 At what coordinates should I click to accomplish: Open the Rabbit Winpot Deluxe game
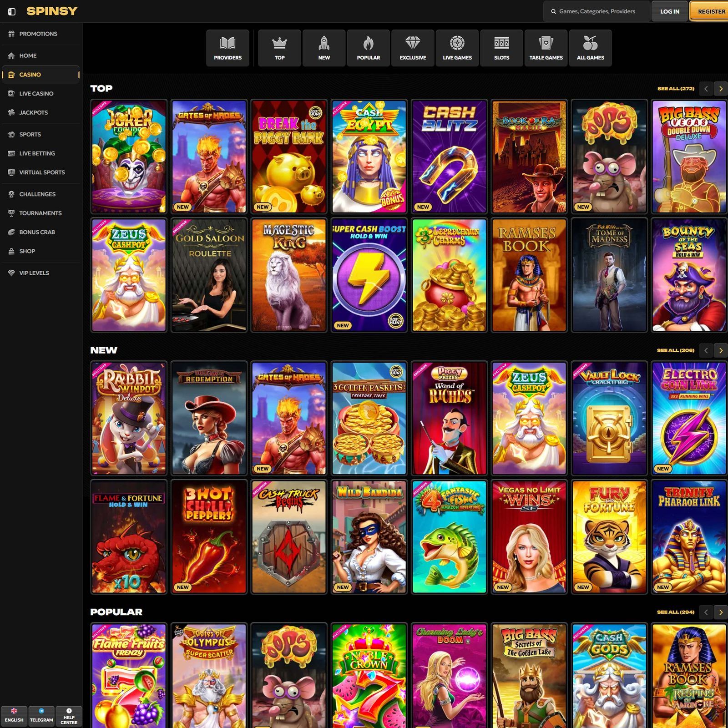coord(129,418)
